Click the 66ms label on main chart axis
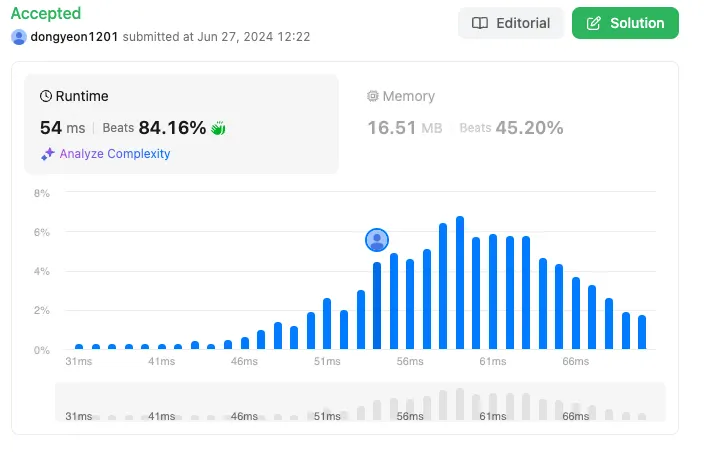The width and height of the screenshot is (721, 452). point(575,361)
